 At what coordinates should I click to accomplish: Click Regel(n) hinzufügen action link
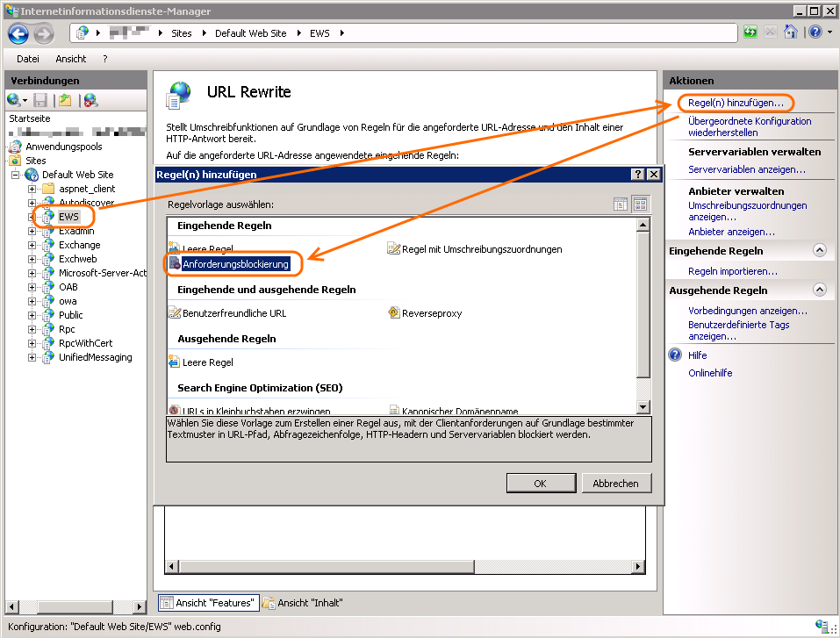736,104
